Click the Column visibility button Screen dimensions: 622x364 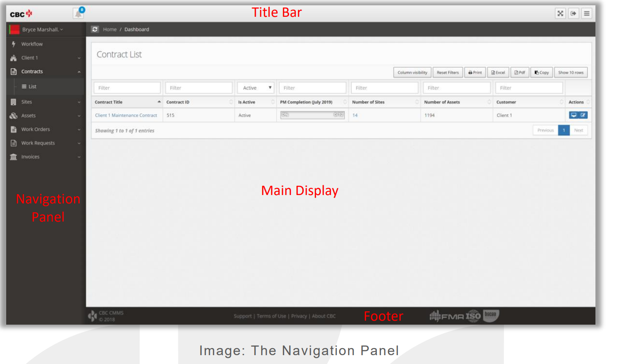412,73
